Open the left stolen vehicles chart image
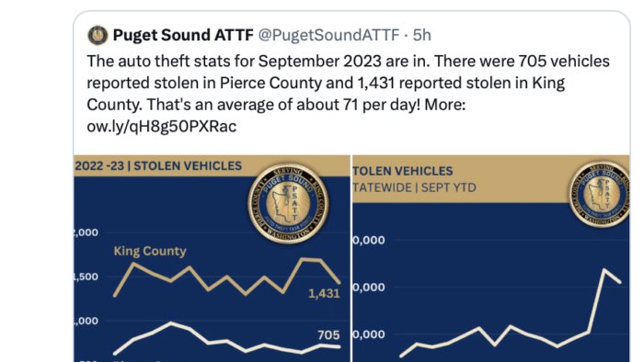 [x=212, y=258]
